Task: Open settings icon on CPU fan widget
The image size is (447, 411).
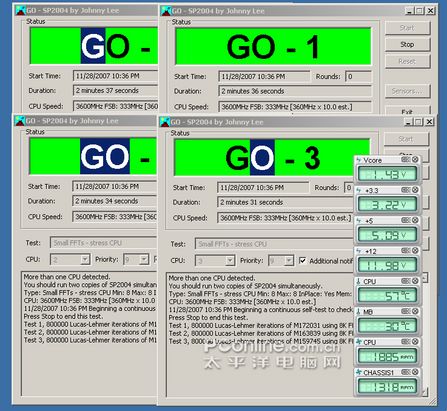Action: (x=405, y=342)
